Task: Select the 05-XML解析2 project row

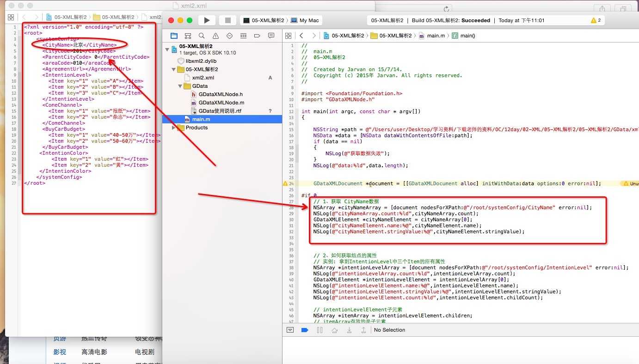Action: coord(222,49)
